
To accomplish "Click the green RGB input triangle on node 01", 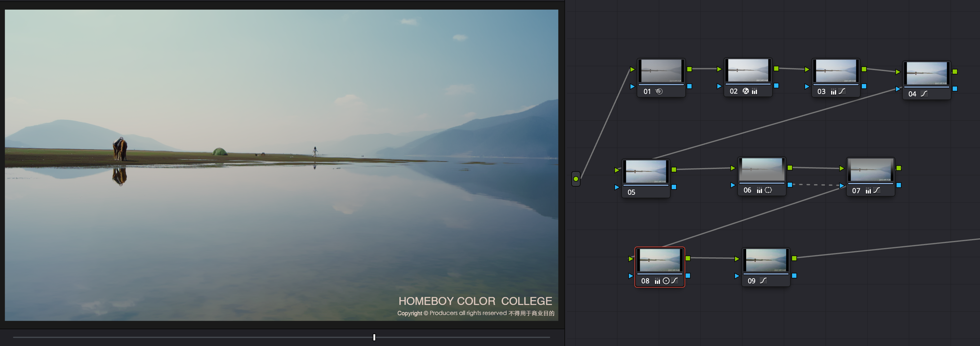I will tap(632, 69).
